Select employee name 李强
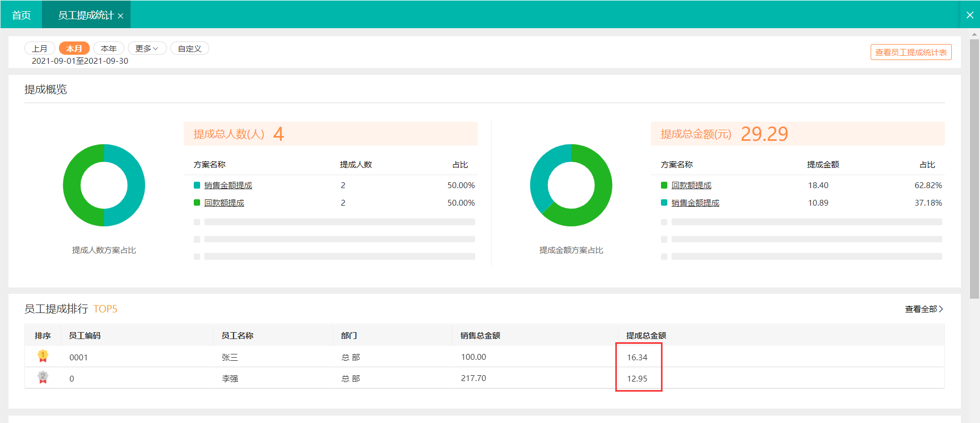 tap(230, 378)
